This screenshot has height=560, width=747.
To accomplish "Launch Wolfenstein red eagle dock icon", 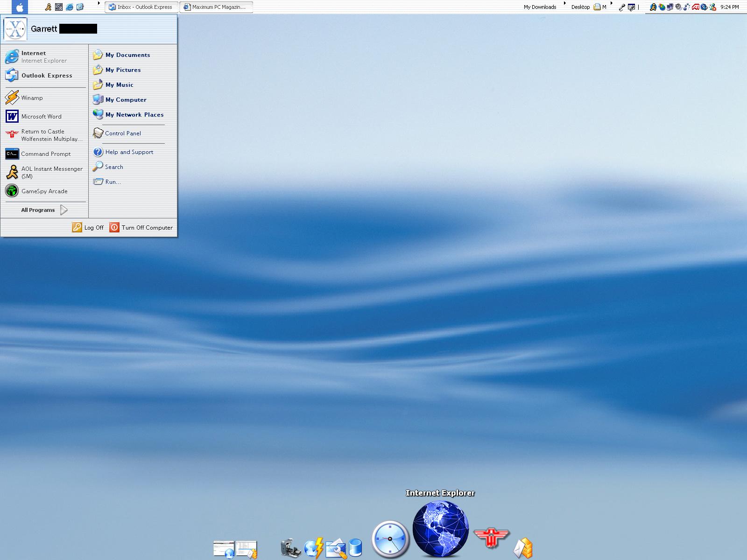I will point(491,538).
